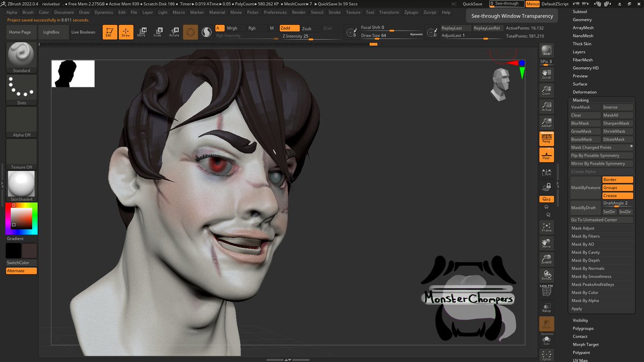644x362 pixels.
Task: Click the Ghost icon
Action: point(546,323)
